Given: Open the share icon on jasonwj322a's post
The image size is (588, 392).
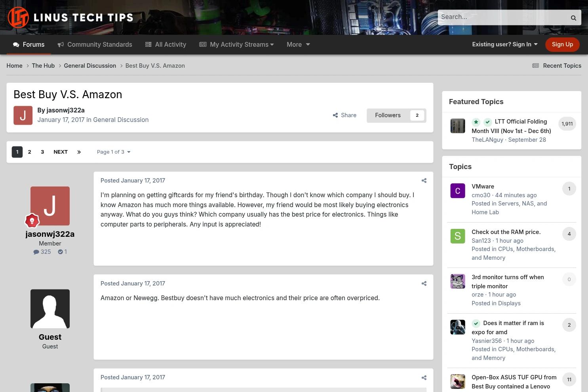Looking at the screenshot, I should coord(424,181).
